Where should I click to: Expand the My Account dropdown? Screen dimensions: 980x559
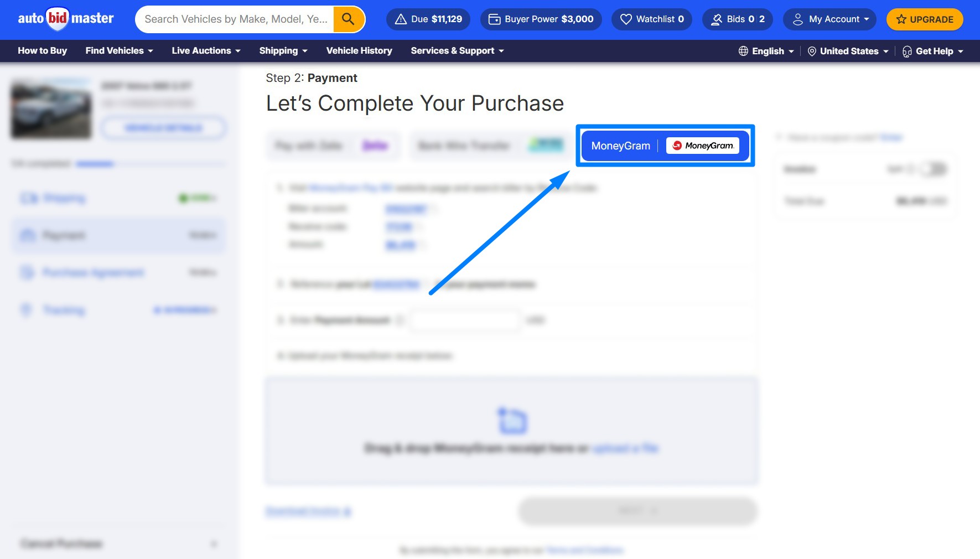pos(829,19)
